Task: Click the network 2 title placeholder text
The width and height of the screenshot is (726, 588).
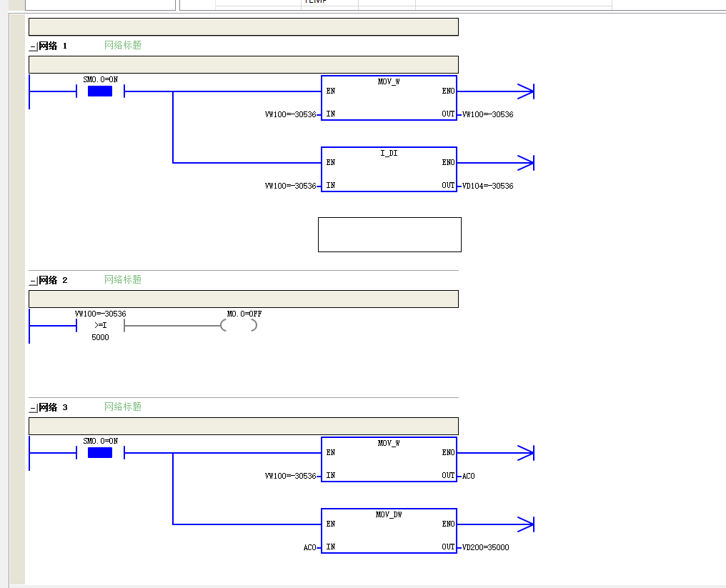Action: [123, 279]
